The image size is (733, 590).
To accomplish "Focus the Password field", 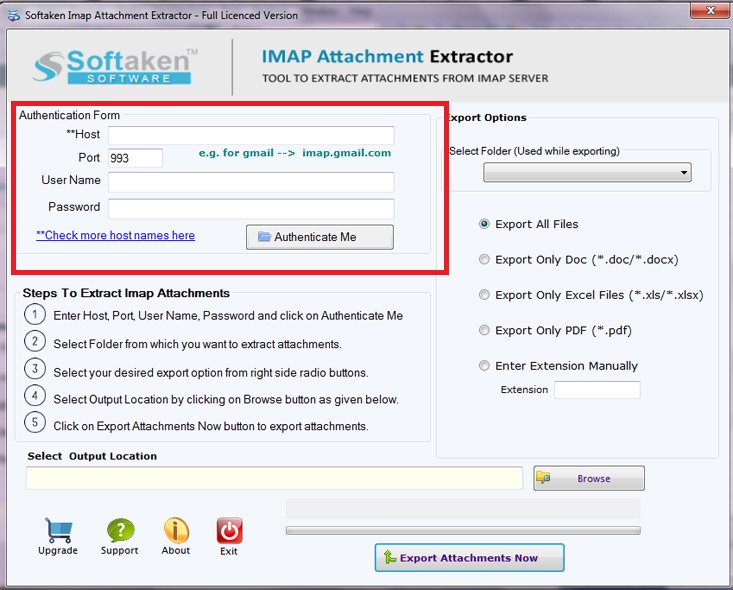I will pos(252,209).
